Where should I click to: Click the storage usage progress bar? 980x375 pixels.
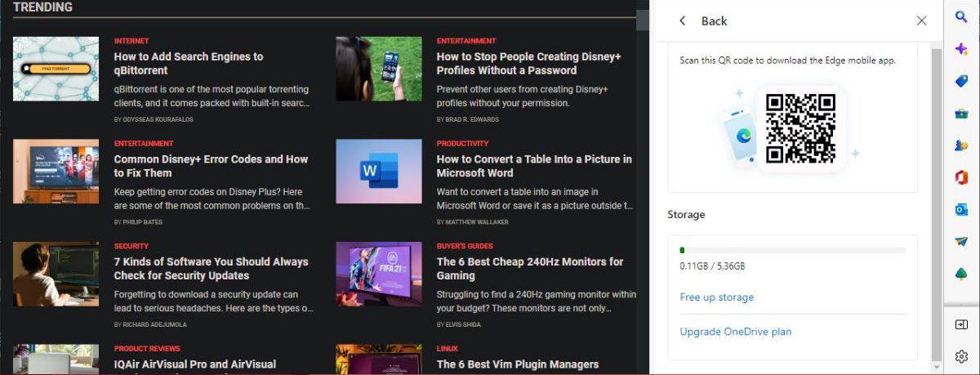tap(792, 250)
